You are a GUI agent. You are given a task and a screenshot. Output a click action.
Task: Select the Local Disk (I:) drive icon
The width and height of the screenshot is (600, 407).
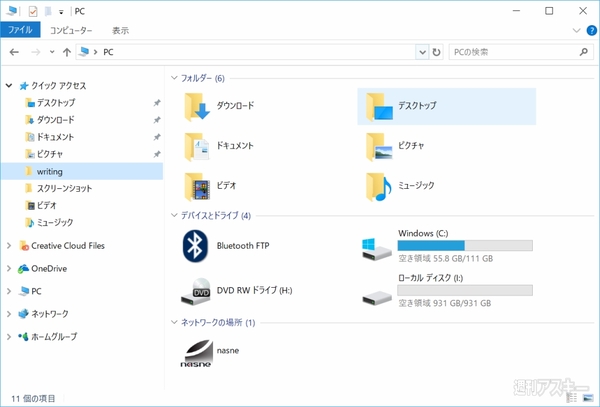click(x=377, y=298)
